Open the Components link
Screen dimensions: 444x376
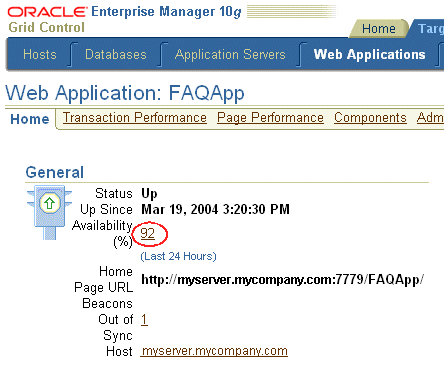click(x=370, y=118)
